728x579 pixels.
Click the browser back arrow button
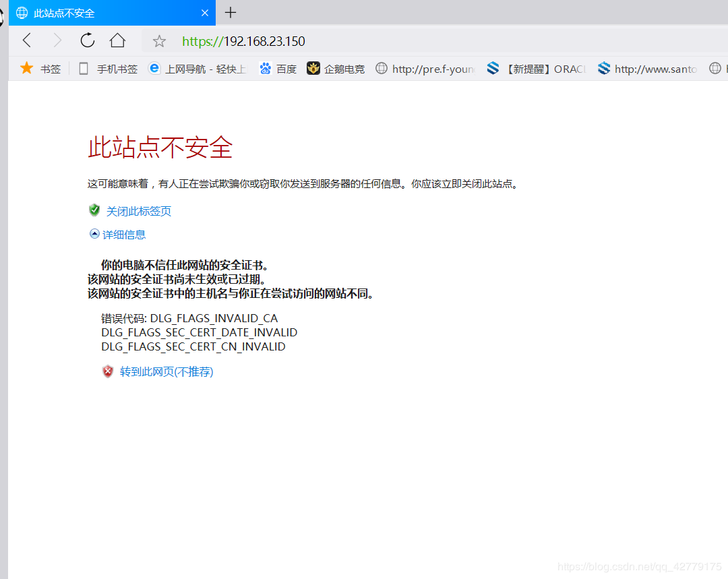27,40
